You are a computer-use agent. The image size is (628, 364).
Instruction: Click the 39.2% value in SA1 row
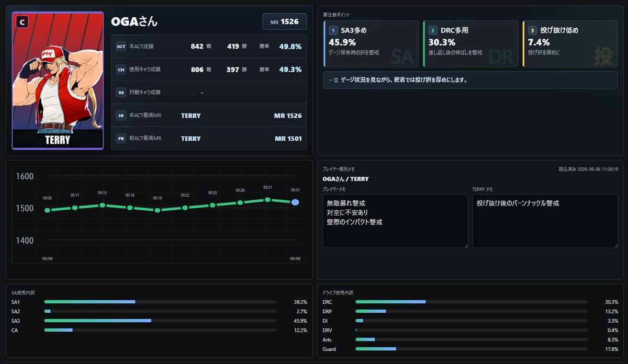[x=300, y=302]
